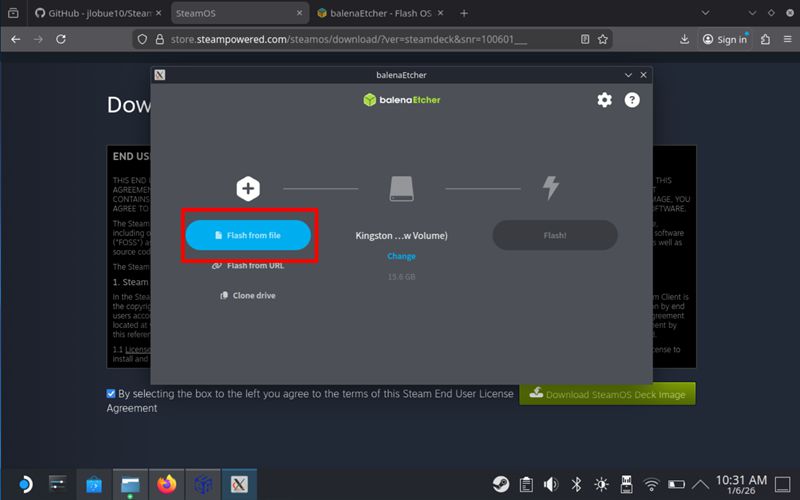Image resolution: width=800 pixels, height=500 pixels.
Task: Bookmark this page with star icon
Action: (603, 39)
